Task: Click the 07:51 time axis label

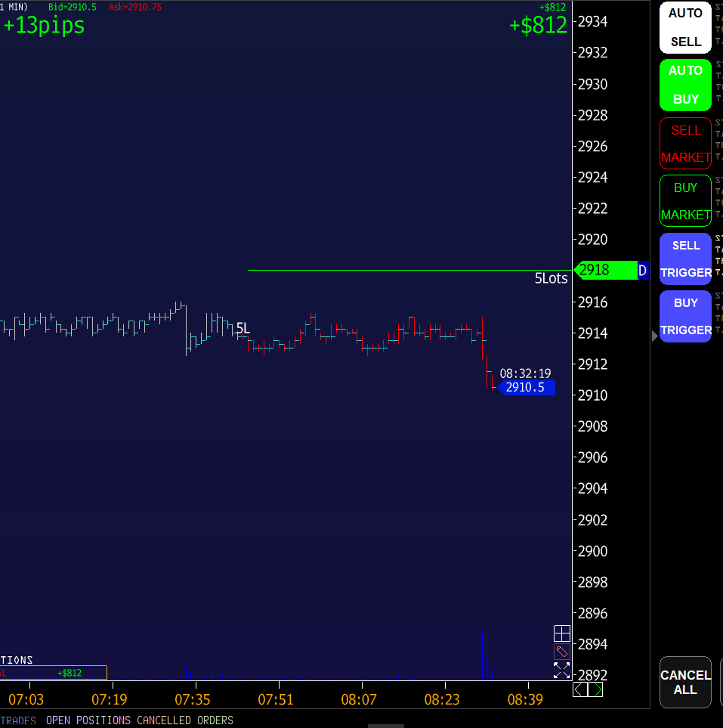Action: 276,700
